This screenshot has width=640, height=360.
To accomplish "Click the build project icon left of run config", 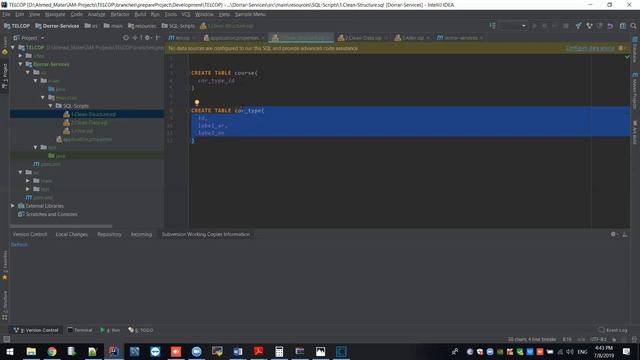I will tap(493, 26).
